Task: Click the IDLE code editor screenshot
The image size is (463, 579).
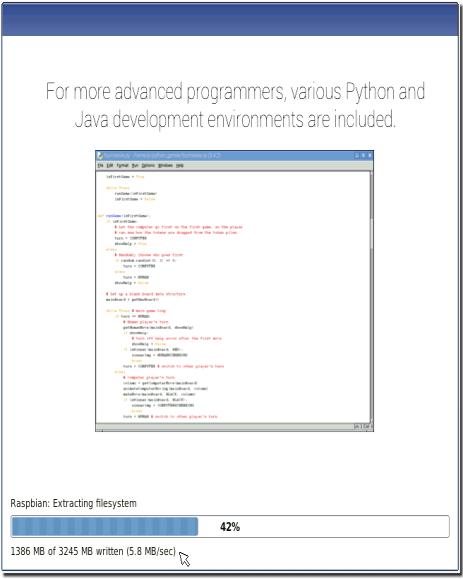Action: pyautogui.click(x=234, y=291)
